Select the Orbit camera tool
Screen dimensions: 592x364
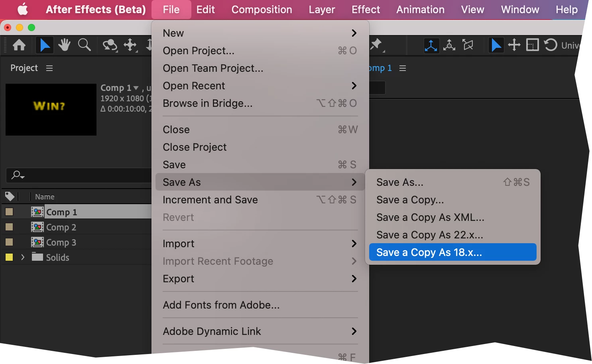pyautogui.click(x=110, y=45)
